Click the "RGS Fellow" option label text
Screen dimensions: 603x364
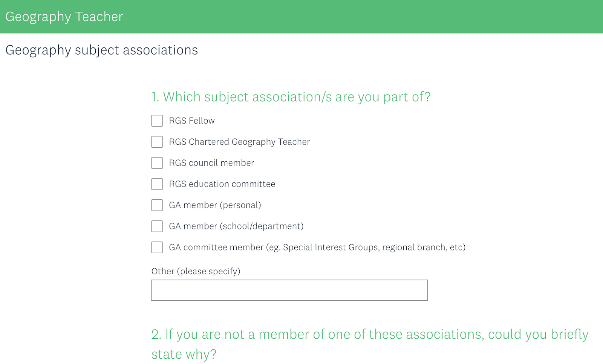[x=191, y=121]
